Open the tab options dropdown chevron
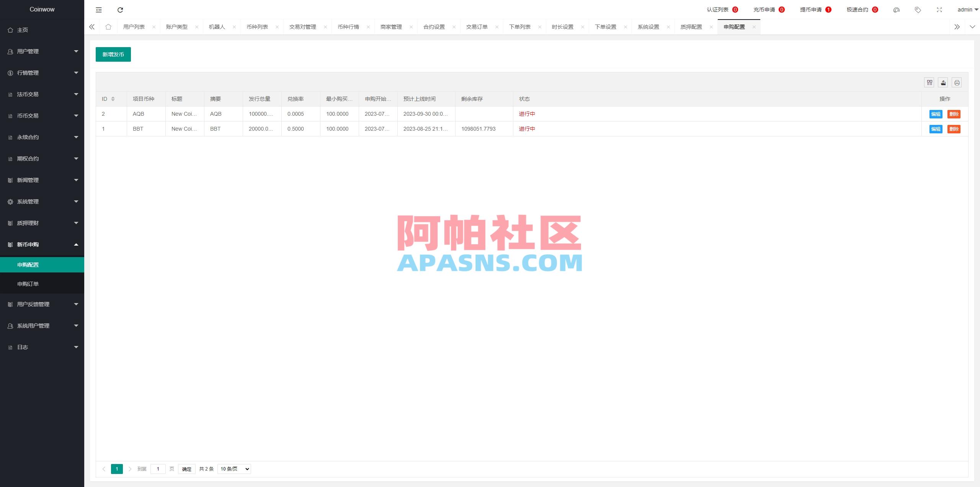 click(x=972, y=27)
